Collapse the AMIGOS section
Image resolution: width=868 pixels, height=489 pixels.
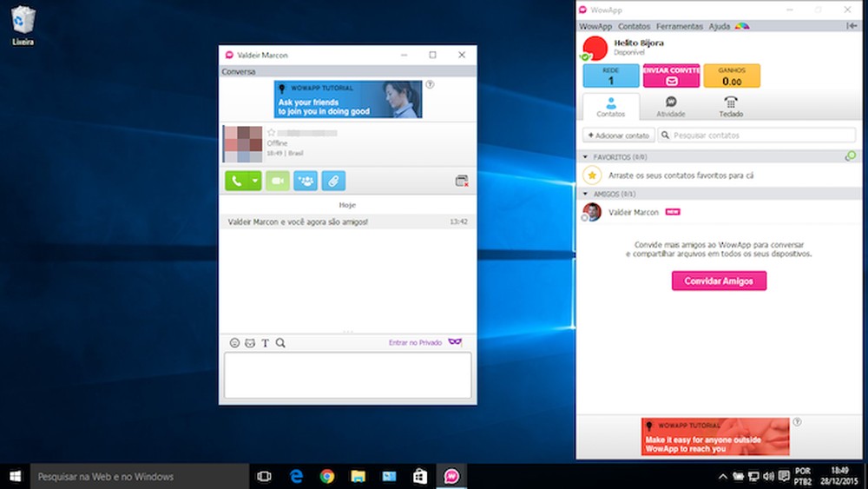(587, 194)
